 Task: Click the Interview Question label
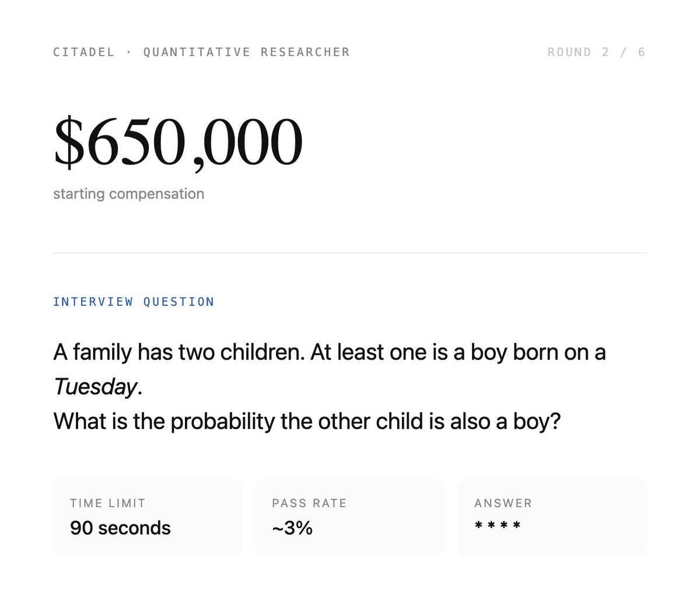134,302
